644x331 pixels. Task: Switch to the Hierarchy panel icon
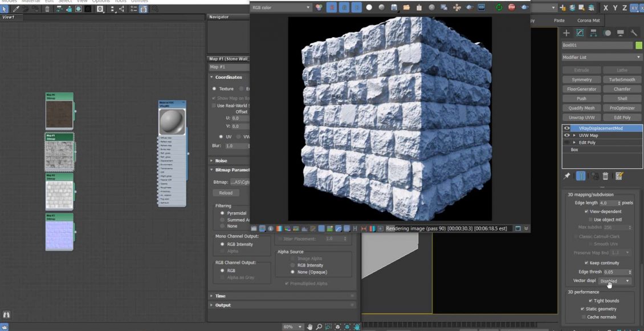click(x=593, y=33)
